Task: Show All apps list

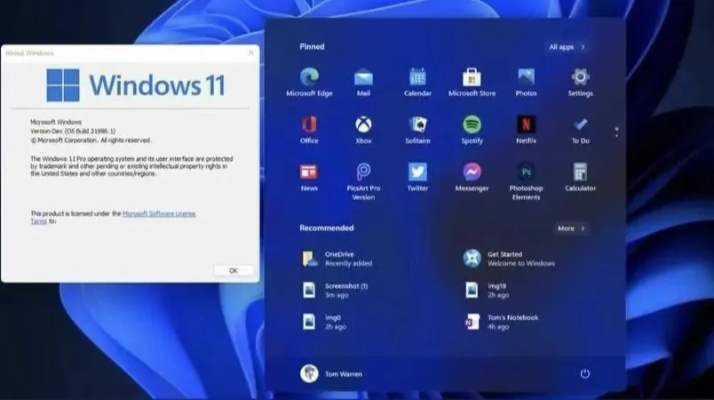Action: pyautogui.click(x=567, y=47)
